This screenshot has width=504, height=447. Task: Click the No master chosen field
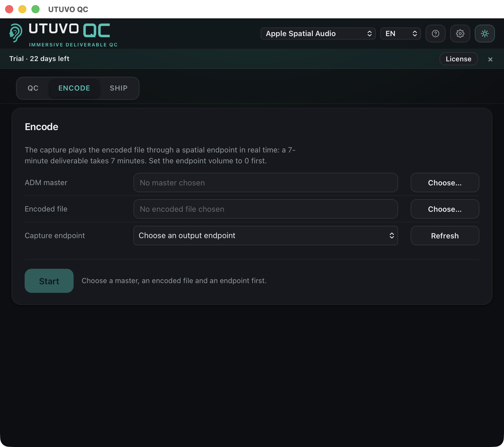click(265, 183)
